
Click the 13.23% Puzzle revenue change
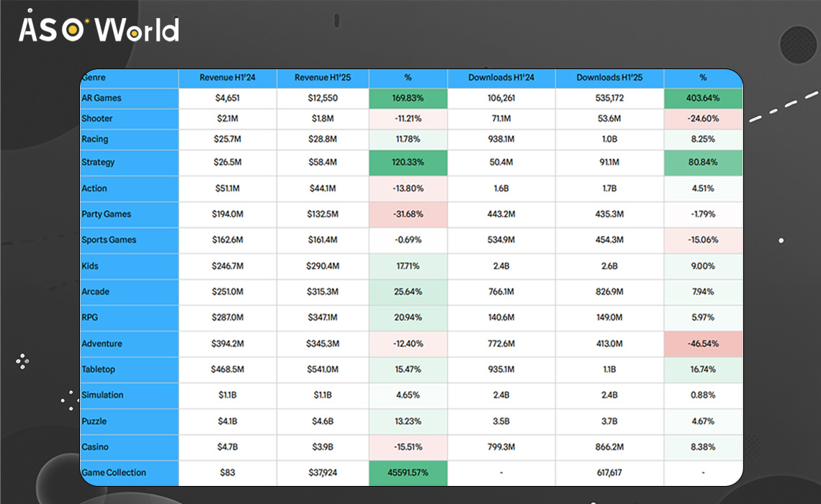(x=408, y=421)
